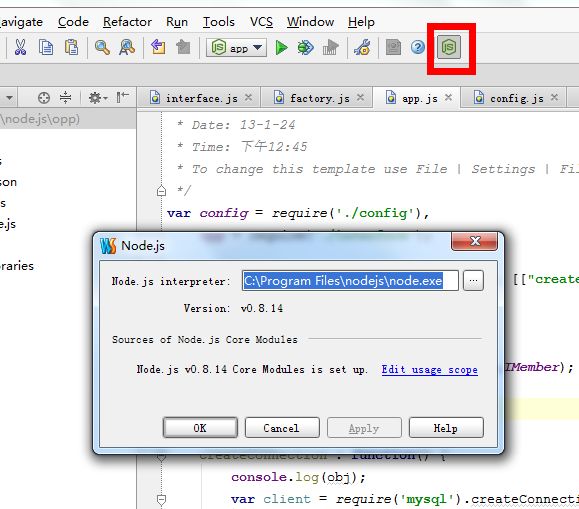Open the app run configuration dropdown

pyautogui.click(x=236, y=48)
